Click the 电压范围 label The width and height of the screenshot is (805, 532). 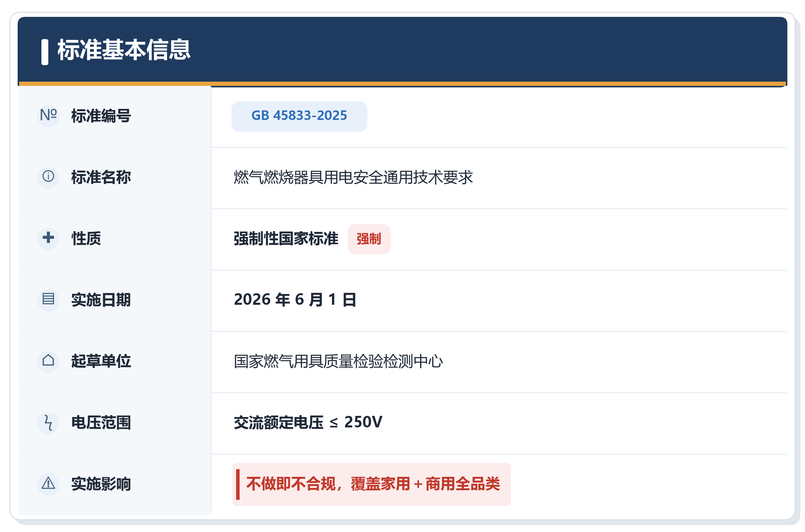(101, 423)
